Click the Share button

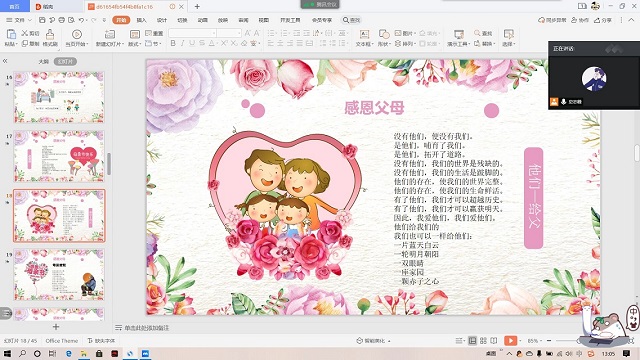(x=603, y=20)
